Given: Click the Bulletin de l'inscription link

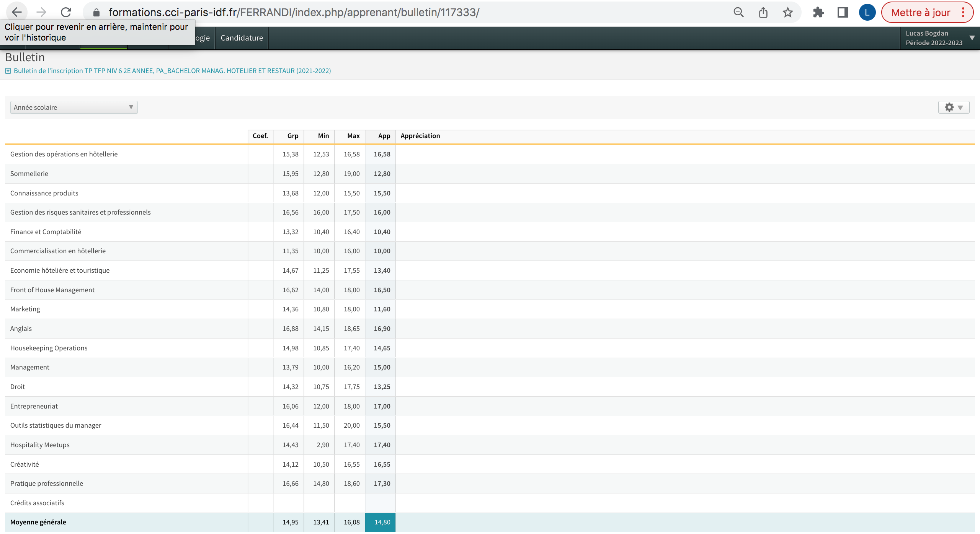Looking at the screenshot, I should (x=172, y=71).
